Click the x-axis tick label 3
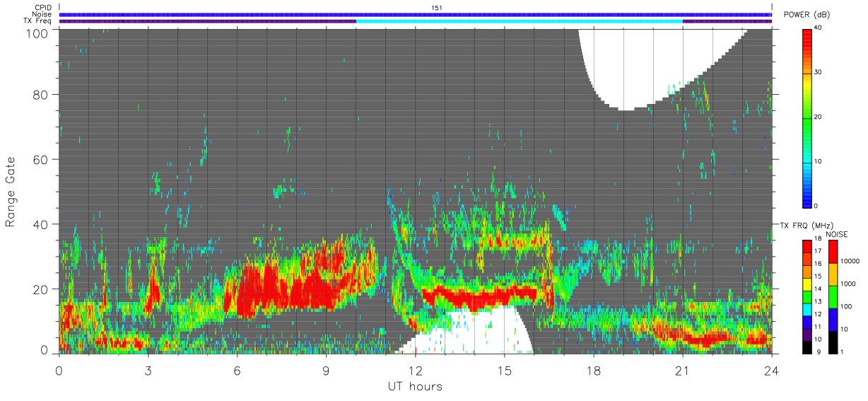Viewport: 868px width, 401px height. coord(148,370)
